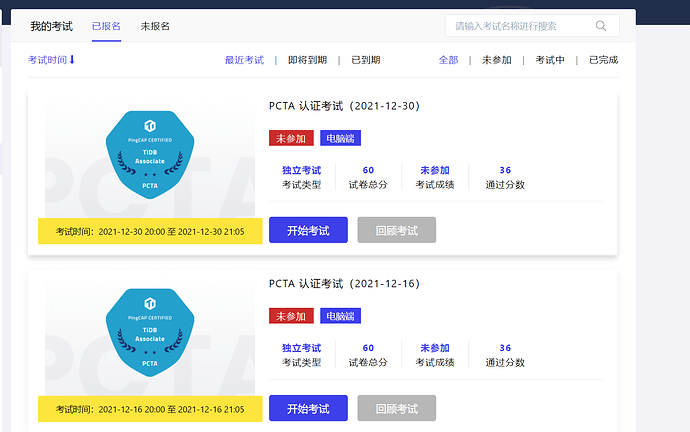Click 考试成绩 value on 2021-12-16 exam

pos(435,348)
